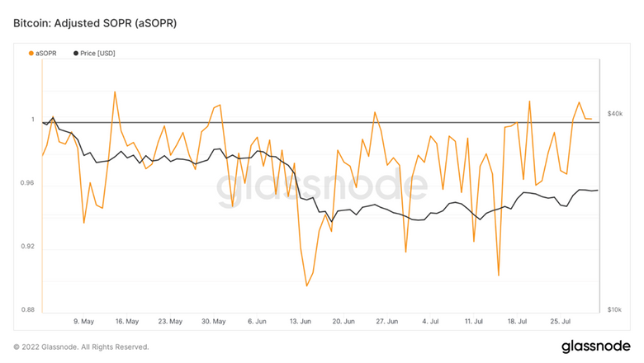The image size is (644, 363).
Task: Click the $40k right axis label
Action: [615, 113]
